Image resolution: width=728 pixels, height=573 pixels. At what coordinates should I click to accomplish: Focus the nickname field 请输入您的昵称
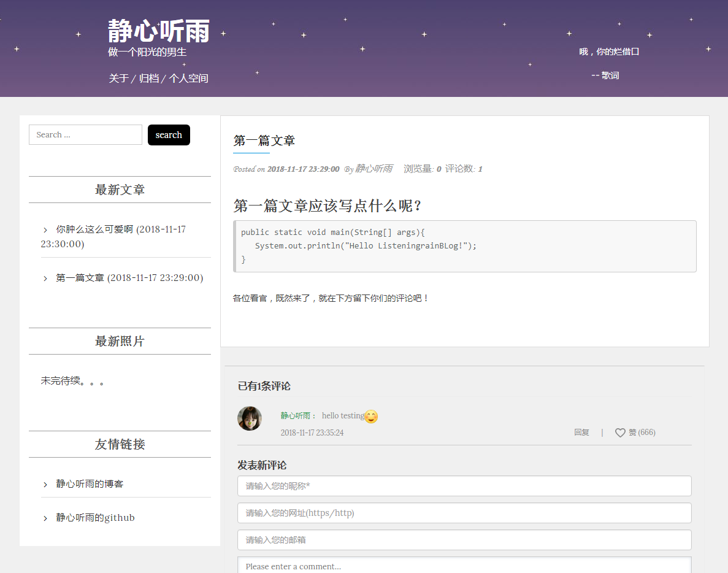tap(464, 486)
